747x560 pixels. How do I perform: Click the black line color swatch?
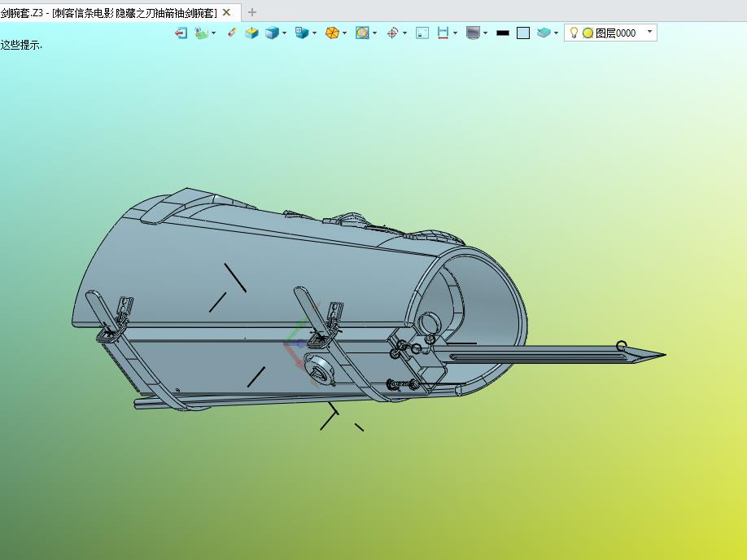click(x=503, y=33)
